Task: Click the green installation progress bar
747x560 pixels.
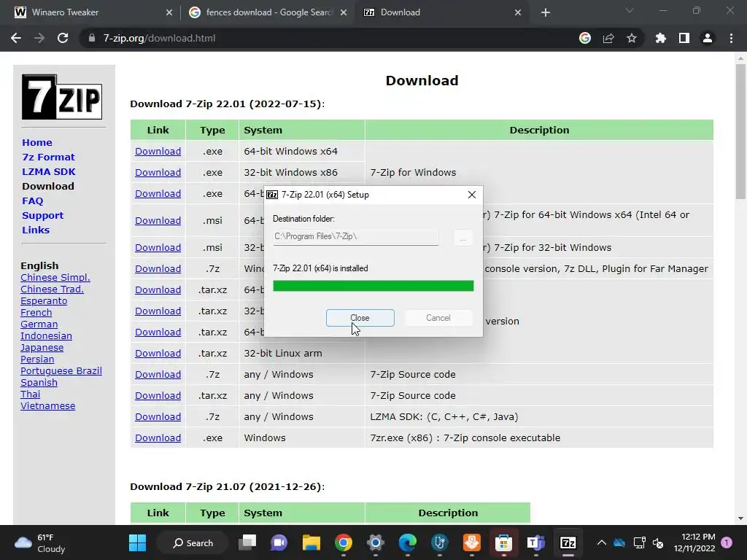Action: point(373,286)
